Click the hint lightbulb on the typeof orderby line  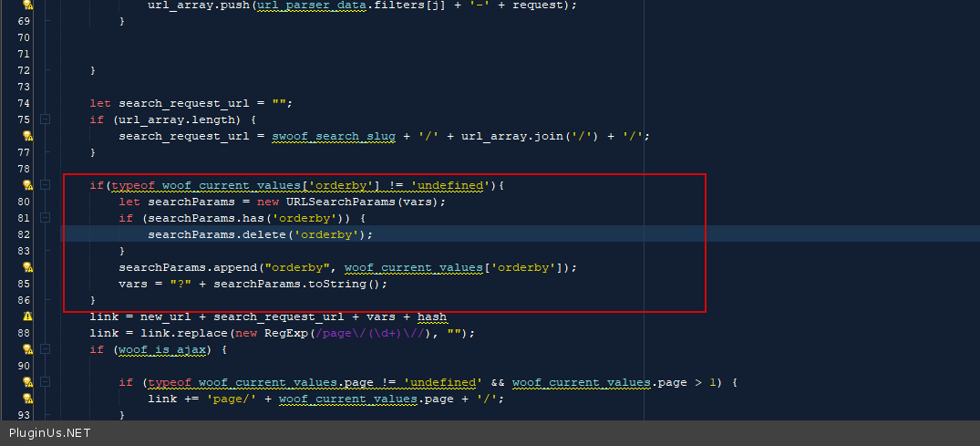(x=27, y=185)
